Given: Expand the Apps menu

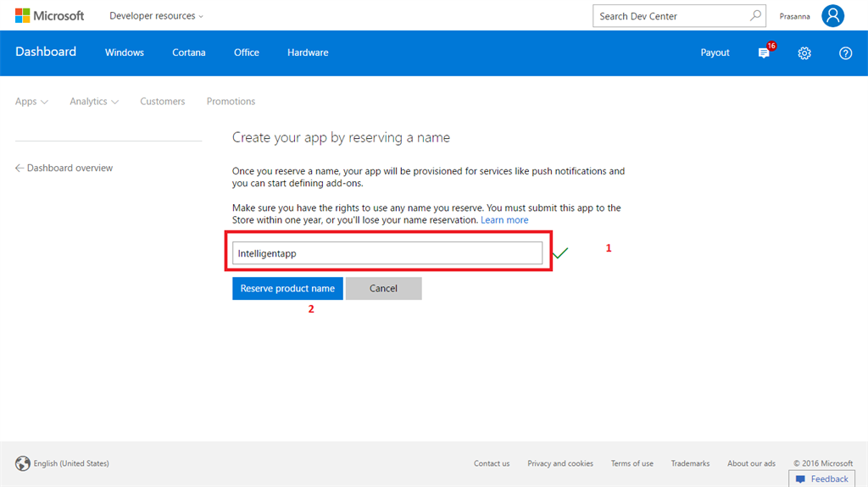Looking at the screenshot, I should tap(31, 102).
